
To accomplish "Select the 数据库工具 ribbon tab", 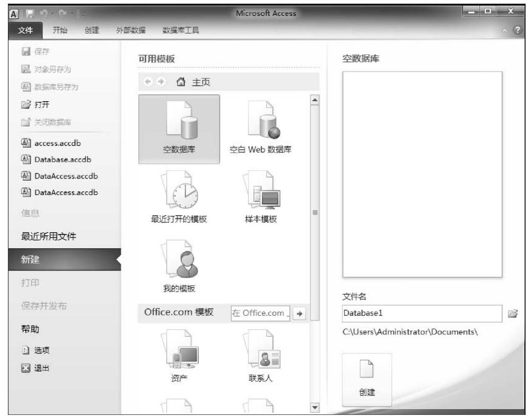I will [x=180, y=30].
